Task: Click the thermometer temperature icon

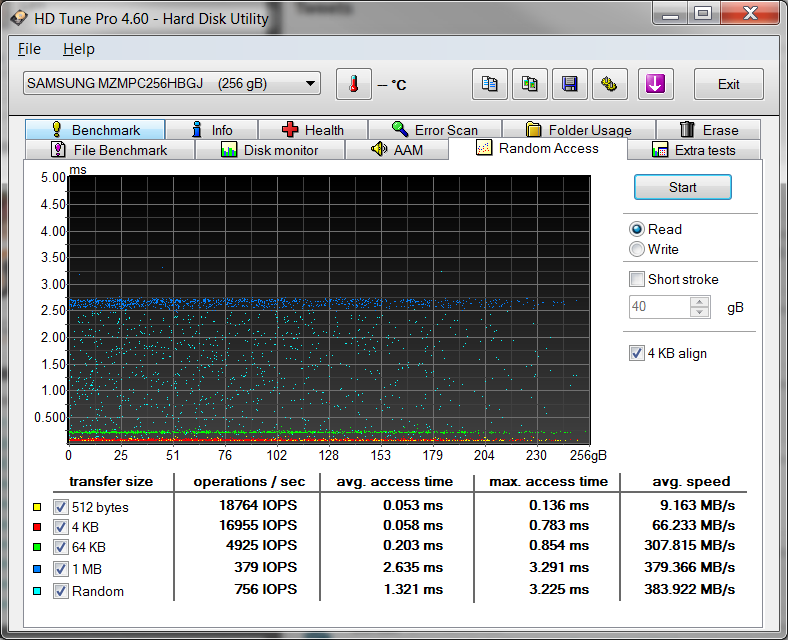Action: [353, 84]
